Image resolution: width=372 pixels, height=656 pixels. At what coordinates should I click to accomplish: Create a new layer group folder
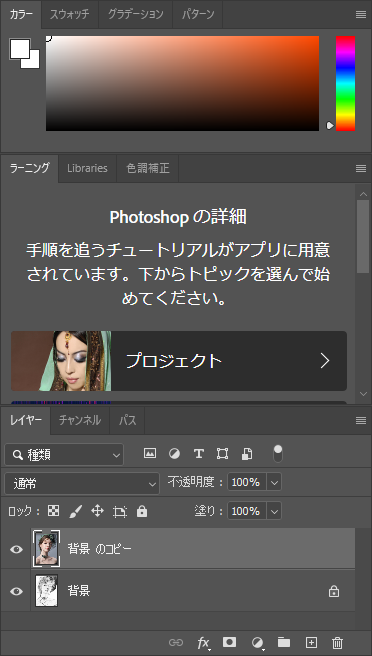click(284, 642)
